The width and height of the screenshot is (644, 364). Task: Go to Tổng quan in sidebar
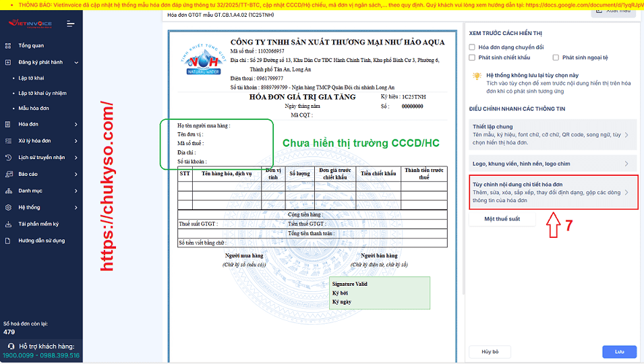point(31,46)
